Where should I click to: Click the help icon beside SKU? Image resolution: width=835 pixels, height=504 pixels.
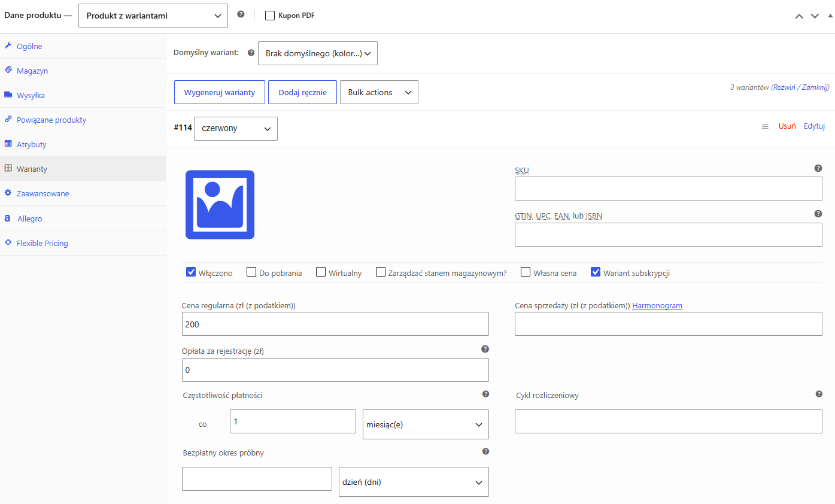coord(818,168)
